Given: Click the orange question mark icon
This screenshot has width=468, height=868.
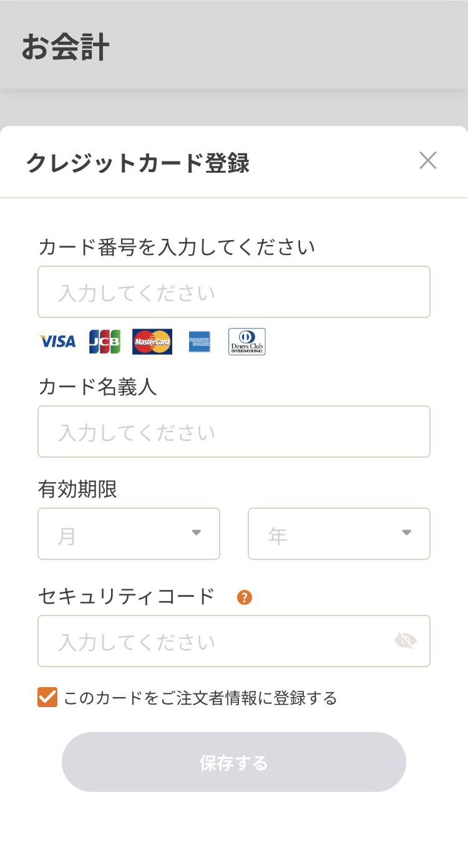Looking at the screenshot, I should (x=245, y=597).
